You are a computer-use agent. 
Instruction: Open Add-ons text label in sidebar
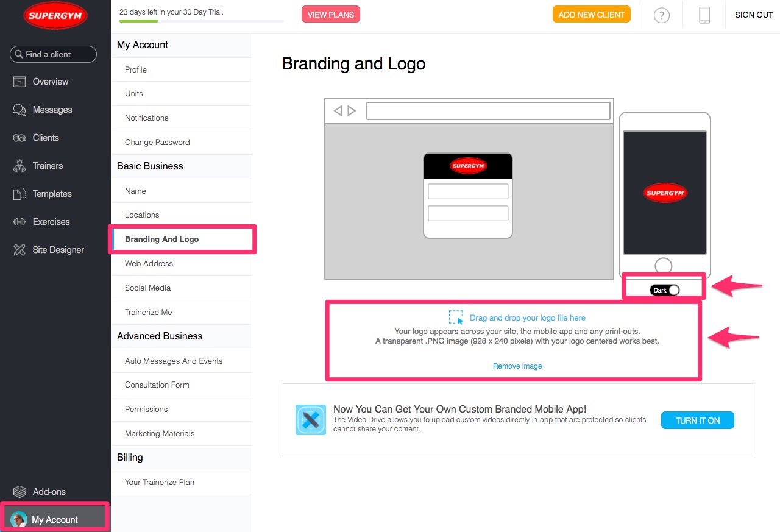pyautogui.click(x=49, y=492)
